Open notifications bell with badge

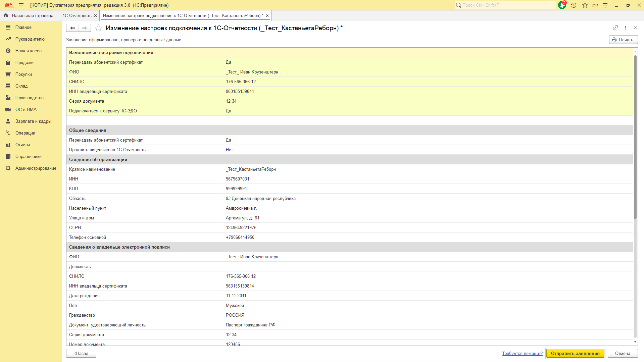tap(562, 5)
